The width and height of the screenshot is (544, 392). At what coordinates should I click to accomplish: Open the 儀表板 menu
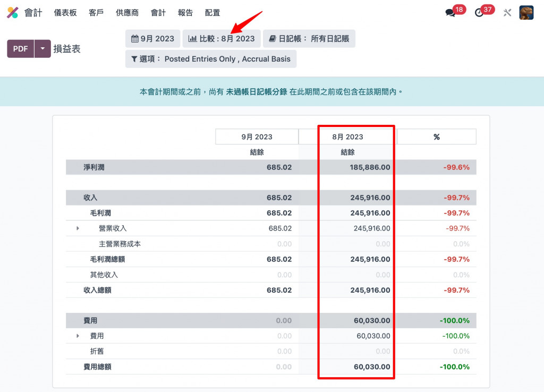click(x=65, y=13)
